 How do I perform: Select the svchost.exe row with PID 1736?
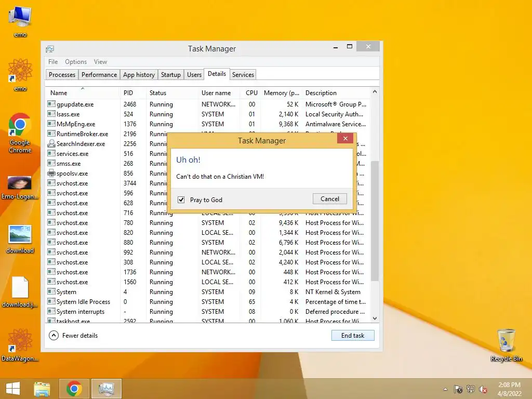[x=208, y=272]
